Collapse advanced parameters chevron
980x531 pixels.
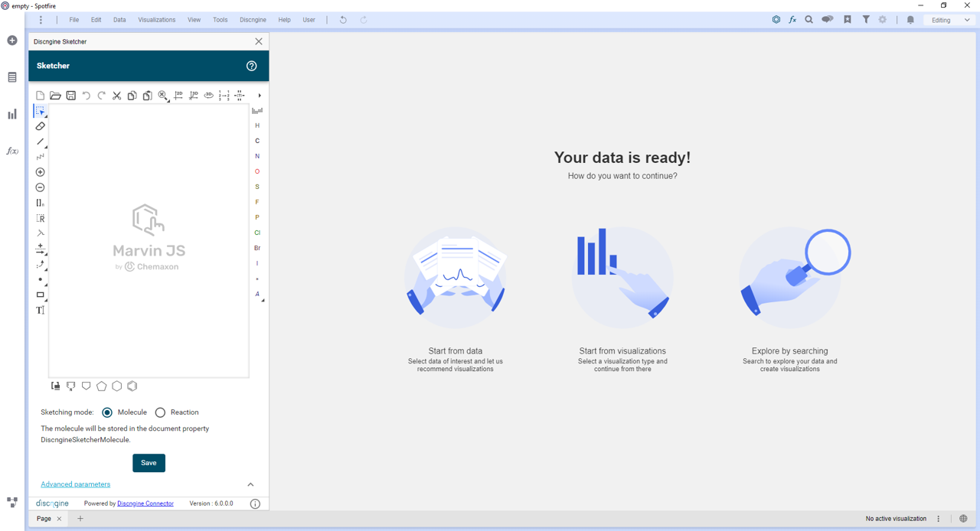(x=250, y=484)
